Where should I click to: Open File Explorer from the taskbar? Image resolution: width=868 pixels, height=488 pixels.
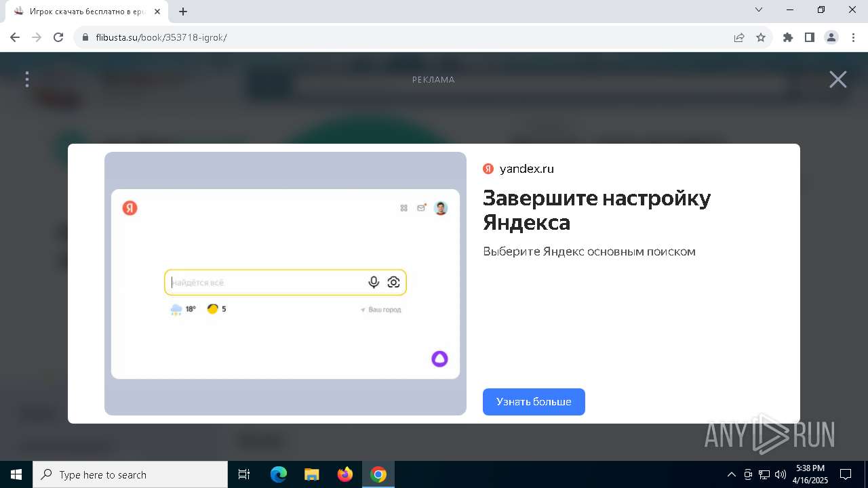click(x=311, y=474)
